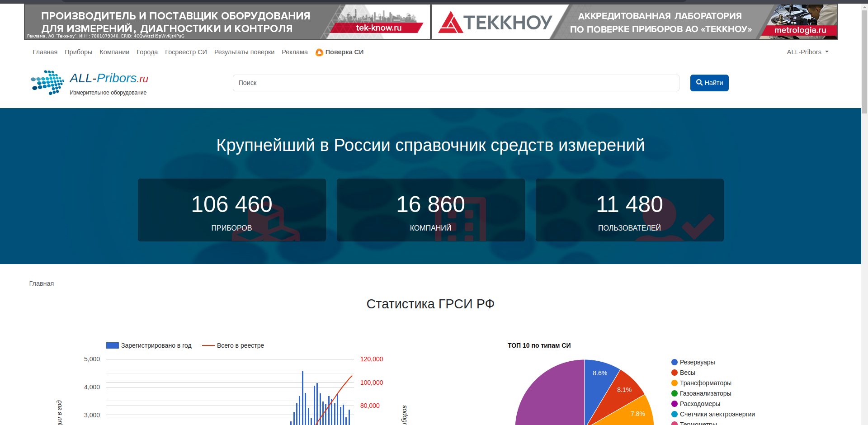Click the green Газоанализаторы legend dot
This screenshot has height=425, width=868.
[x=675, y=393]
